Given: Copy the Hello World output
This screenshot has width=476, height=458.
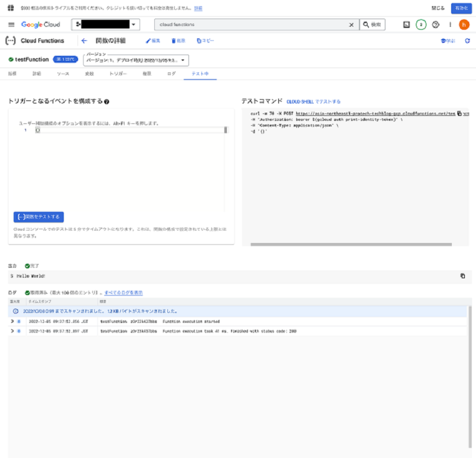Looking at the screenshot, I should [x=462, y=276].
